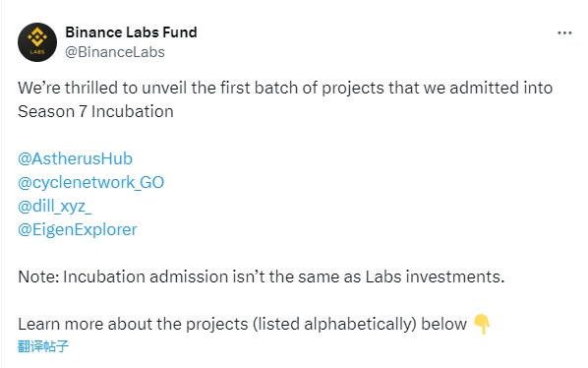The image size is (588, 368).
Task: Open the Binance Labs Fund display name
Action: pos(131,32)
